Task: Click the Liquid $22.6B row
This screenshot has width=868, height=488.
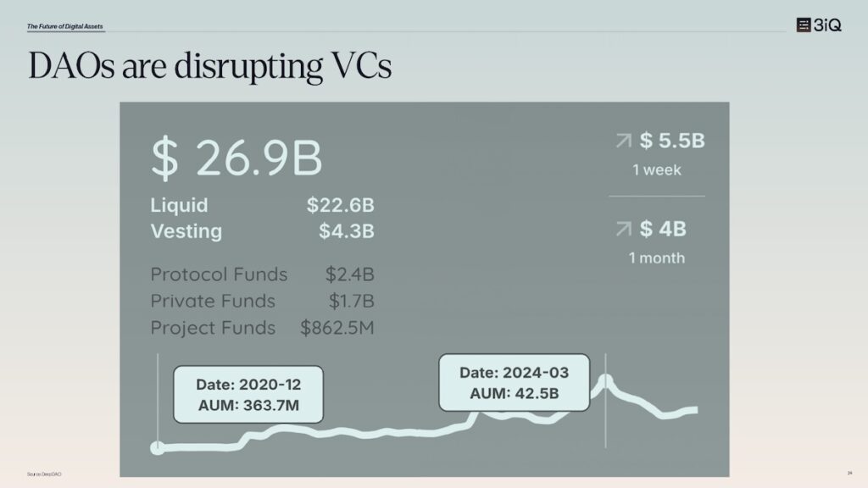Action: pos(263,205)
